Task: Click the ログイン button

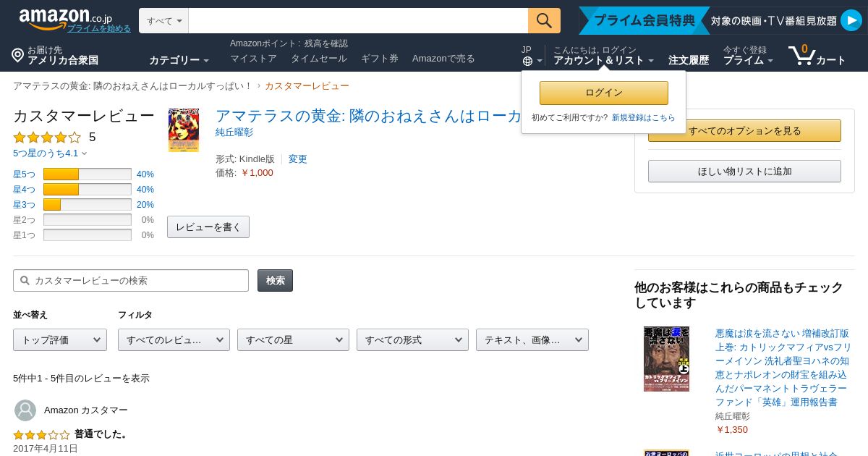Action: click(604, 93)
